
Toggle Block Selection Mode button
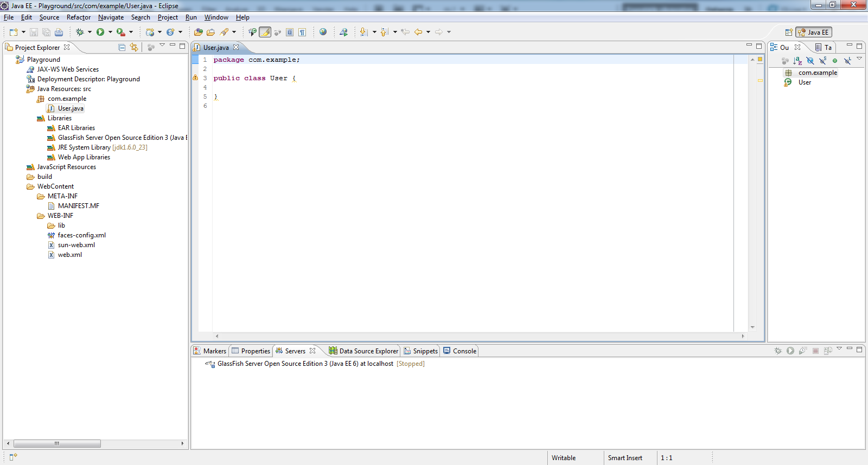[290, 32]
